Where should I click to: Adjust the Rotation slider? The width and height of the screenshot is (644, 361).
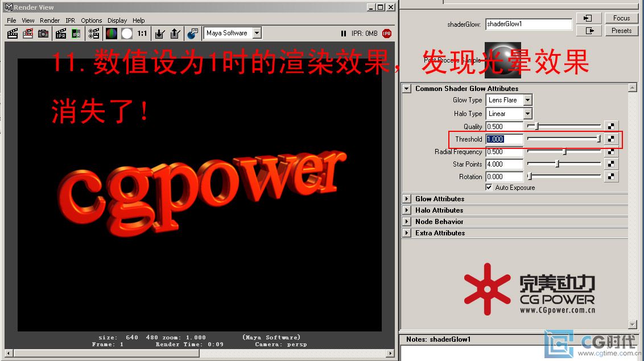[x=530, y=177]
